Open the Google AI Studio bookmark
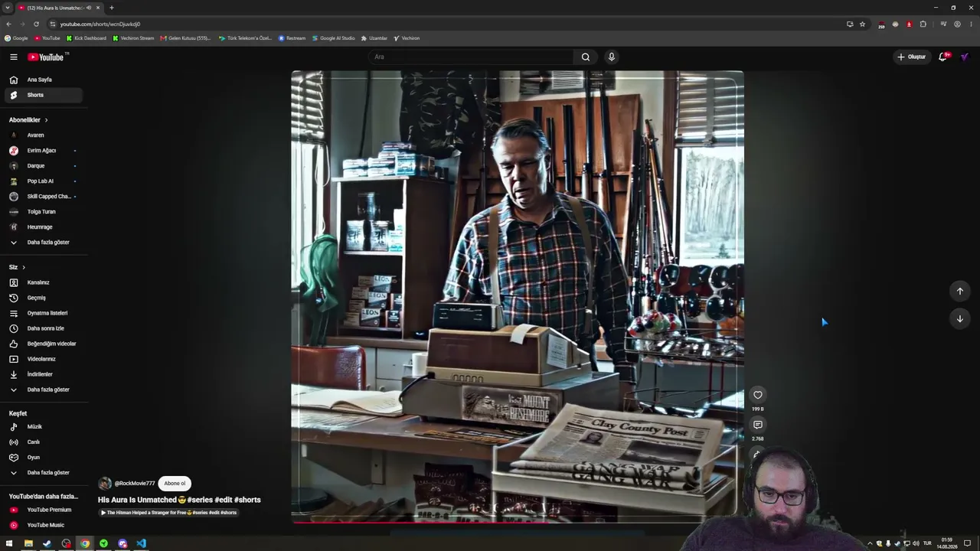This screenshot has width=980, height=551. tap(334, 38)
